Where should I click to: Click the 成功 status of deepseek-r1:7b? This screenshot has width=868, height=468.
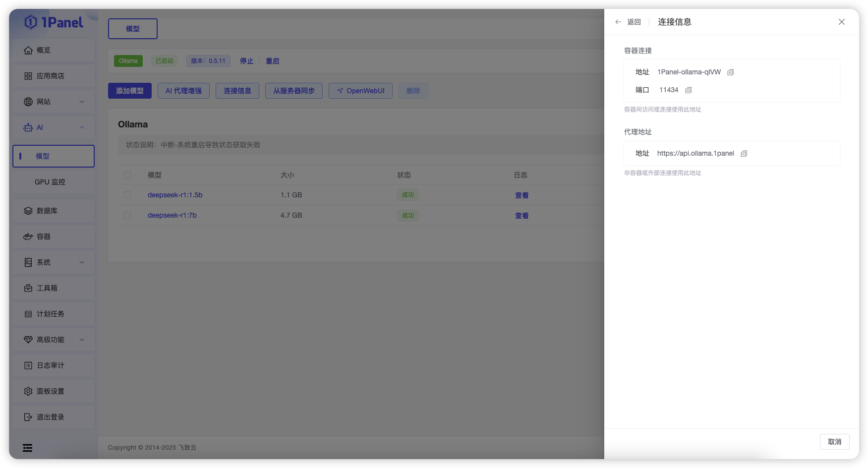(408, 216)
